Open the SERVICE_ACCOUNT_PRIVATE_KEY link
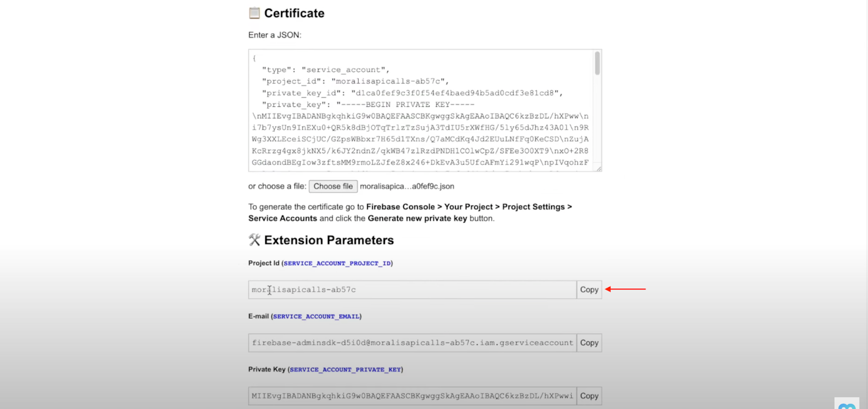 click(344, 369)
